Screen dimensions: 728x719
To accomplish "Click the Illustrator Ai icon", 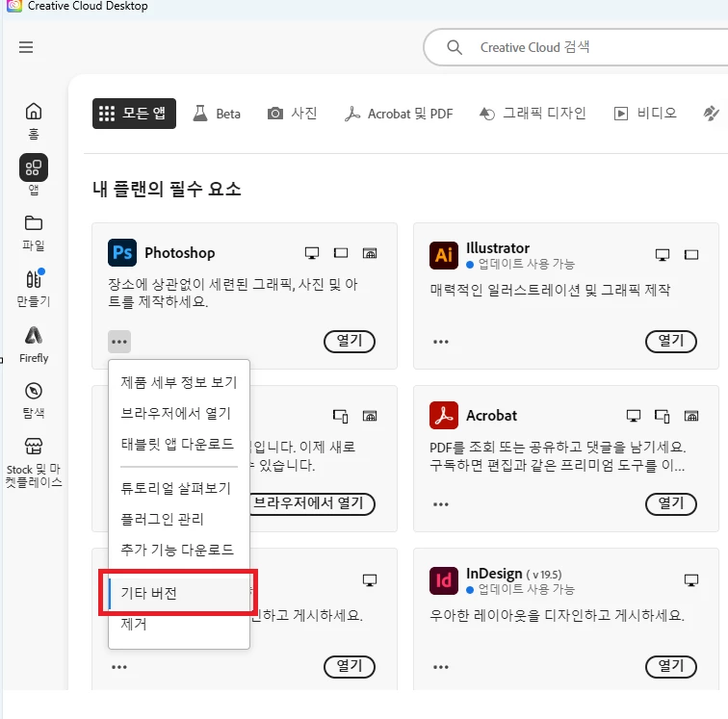I will [x=444, y=255].
